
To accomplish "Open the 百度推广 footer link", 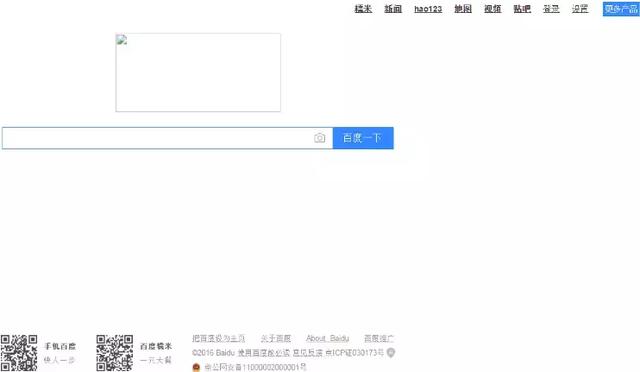I will pos(379,339).
